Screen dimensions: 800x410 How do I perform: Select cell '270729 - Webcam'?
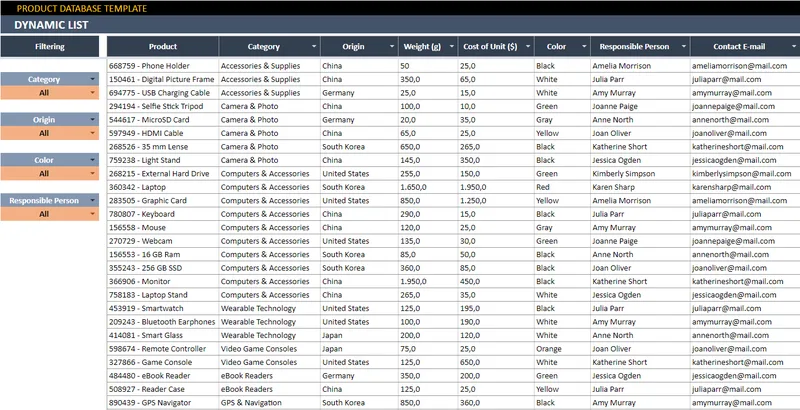tap(163, 241)
